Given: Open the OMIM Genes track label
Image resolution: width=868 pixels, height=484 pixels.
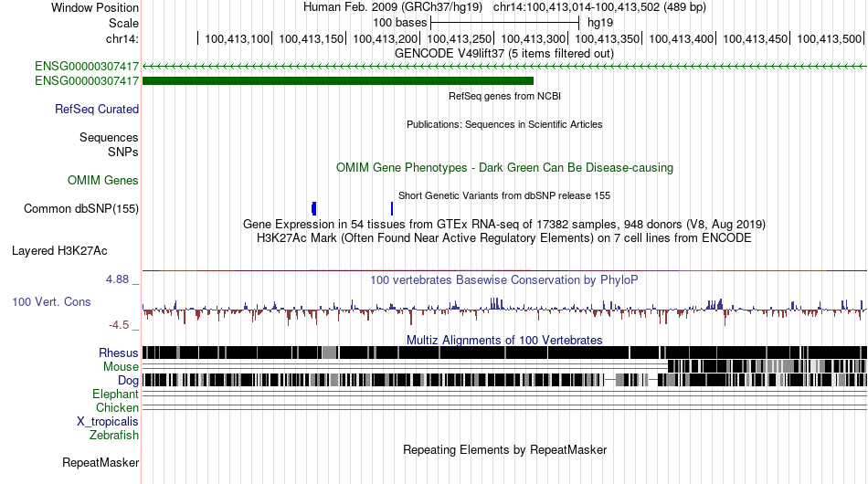Looking at the screenshot, I should 103,180.
